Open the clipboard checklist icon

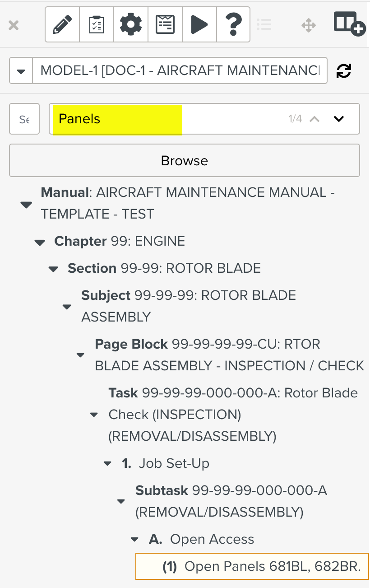97,24
